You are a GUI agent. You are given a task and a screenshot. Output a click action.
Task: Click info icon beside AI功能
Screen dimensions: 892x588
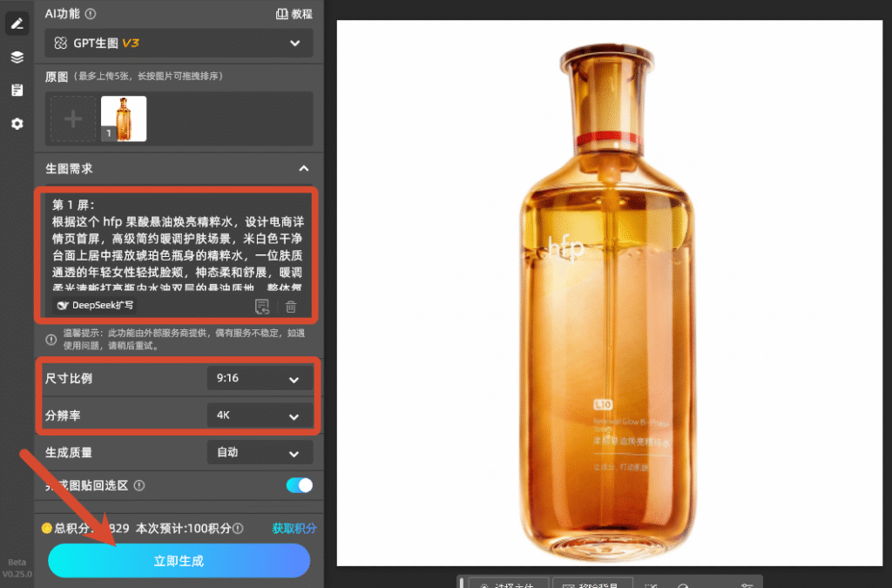click(x=91, y=14)
